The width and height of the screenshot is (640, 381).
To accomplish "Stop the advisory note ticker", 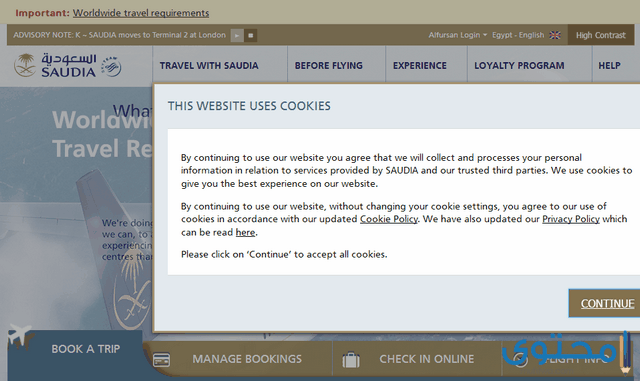I will [251, 36].
